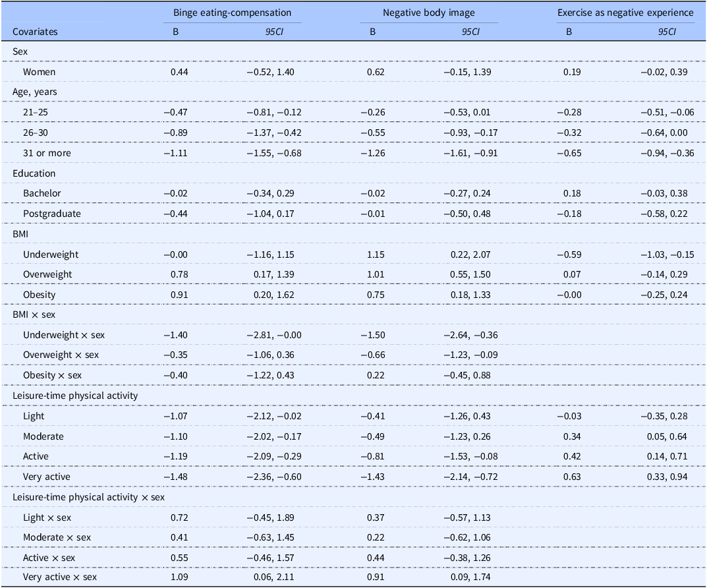Select the BMI × sex group label
707x588 pixels.
34,314
